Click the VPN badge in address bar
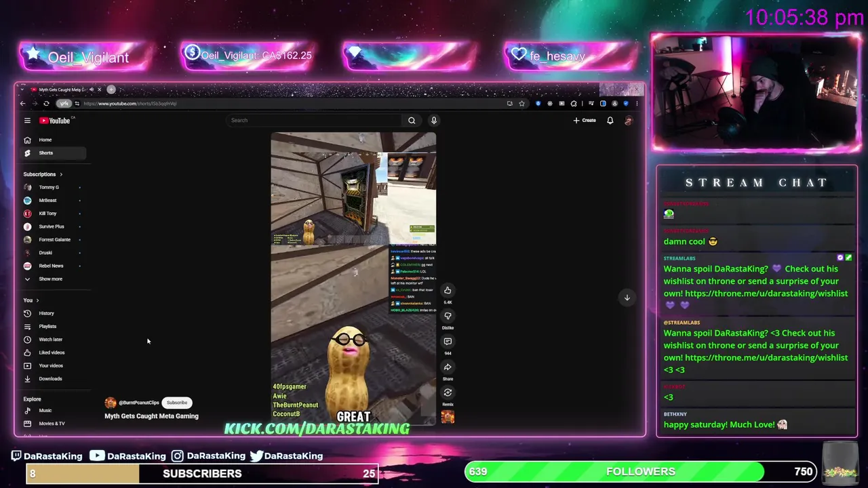Viewport: 868px width, 488px height. pos(64,104)
